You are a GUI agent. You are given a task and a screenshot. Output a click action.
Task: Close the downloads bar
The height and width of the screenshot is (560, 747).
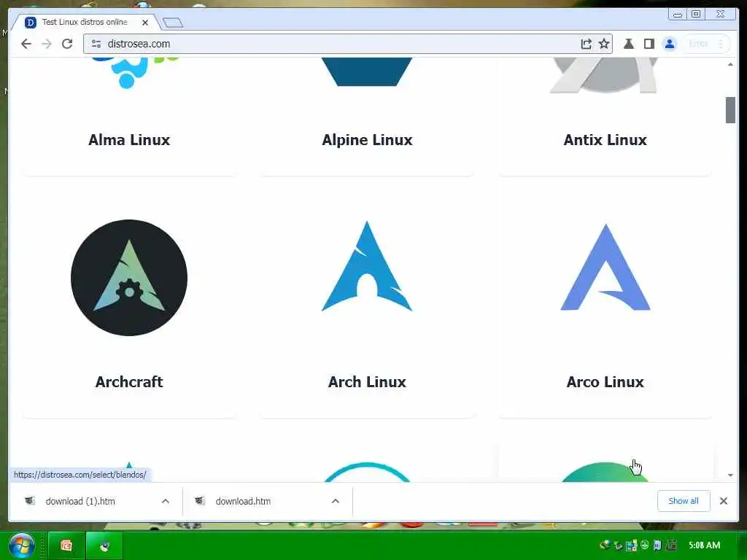723,501
